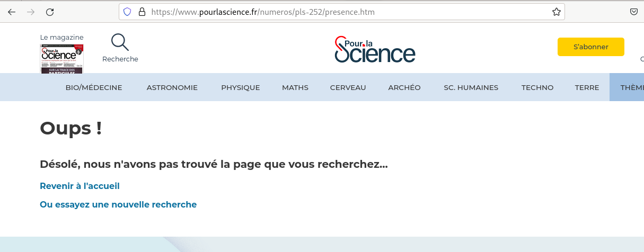
Task: Click the magnifying glass Recherche icon
Action: [120, 42]
